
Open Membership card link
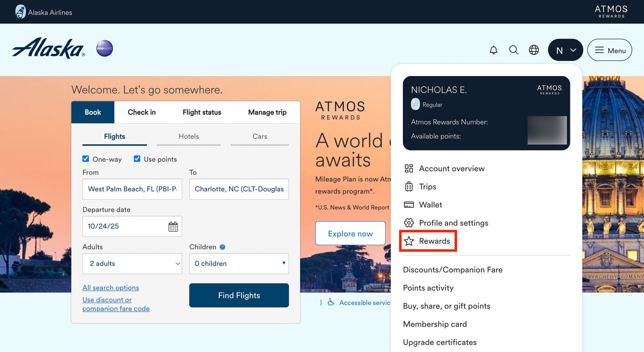pyautogui.click(x=435, y=324)
